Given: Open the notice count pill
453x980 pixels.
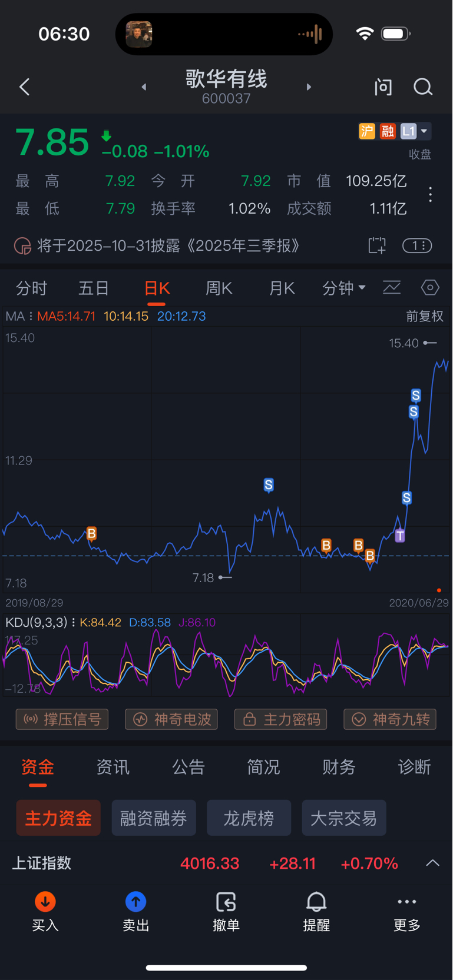Looking at the screenshot, I should (417, 245).
